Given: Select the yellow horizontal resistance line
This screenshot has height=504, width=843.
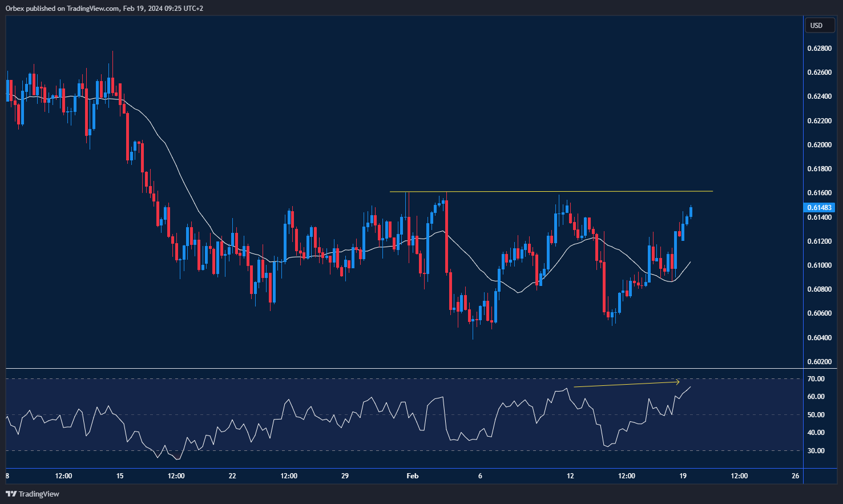Looking at the screenshot, I should coord(551,191).
